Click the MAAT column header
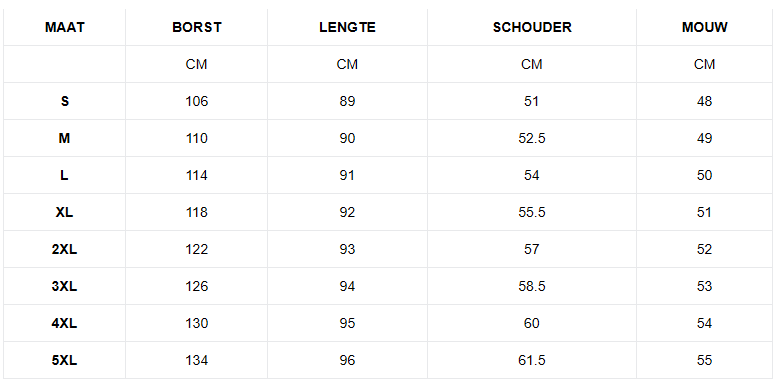The width and height of the screenshot is (777, 383). pyautogui.click(x=64, y=27)
